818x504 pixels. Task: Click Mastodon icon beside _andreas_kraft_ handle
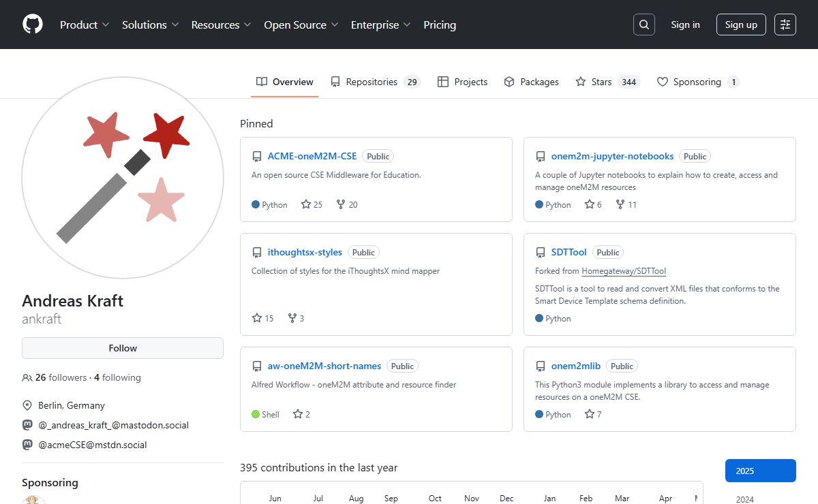click(x=27, y=425)
